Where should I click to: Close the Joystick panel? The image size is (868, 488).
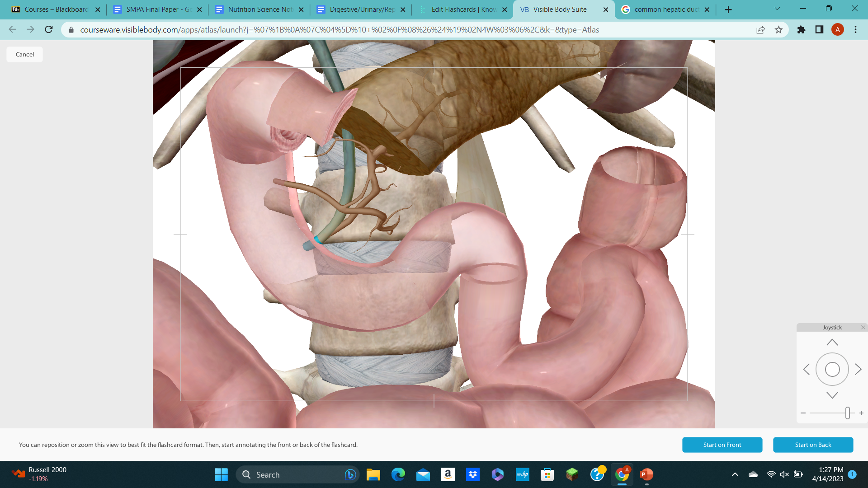click(x=863, y=327)
